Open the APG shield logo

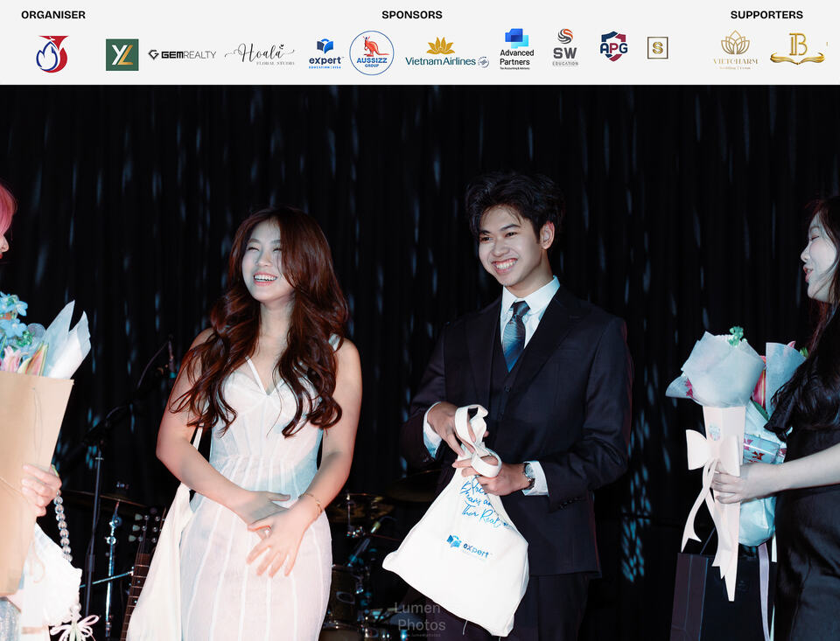point(614,46)
